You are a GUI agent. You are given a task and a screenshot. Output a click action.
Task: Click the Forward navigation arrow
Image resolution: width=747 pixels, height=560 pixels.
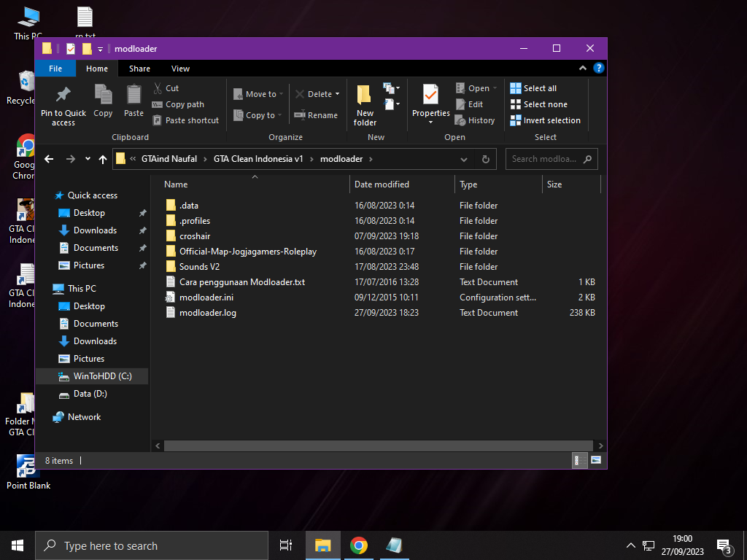[x=71, y=159]
